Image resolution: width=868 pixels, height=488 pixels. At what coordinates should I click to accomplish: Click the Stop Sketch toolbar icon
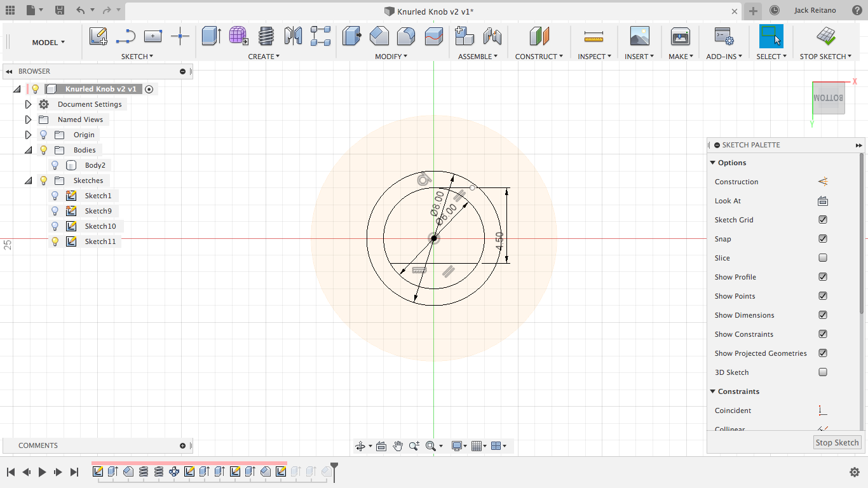826,36
